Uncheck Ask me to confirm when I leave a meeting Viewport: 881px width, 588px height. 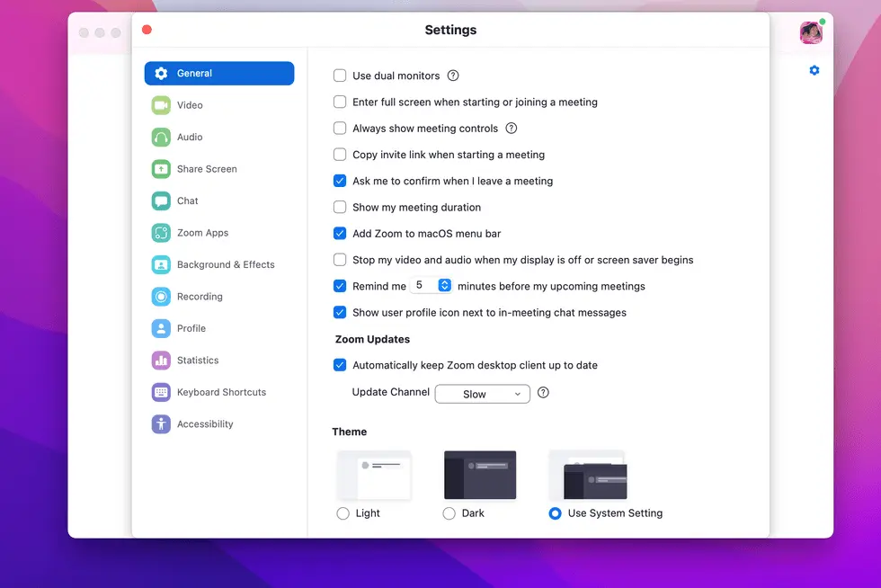pos(339,181)
